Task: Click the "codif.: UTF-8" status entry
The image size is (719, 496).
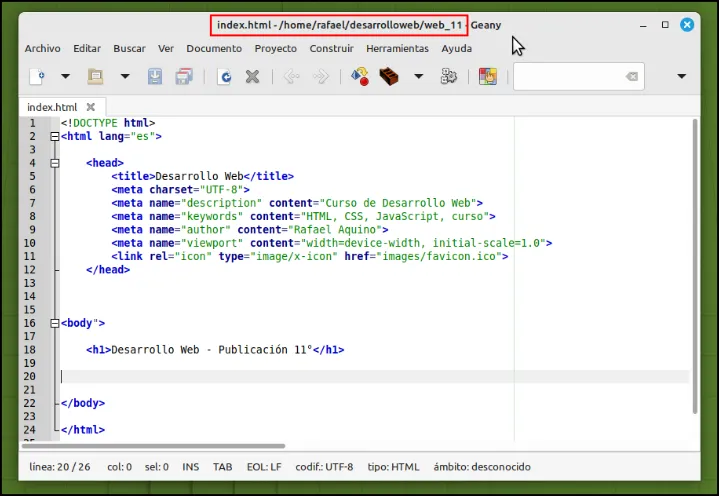Action: [x=324, y=467]
